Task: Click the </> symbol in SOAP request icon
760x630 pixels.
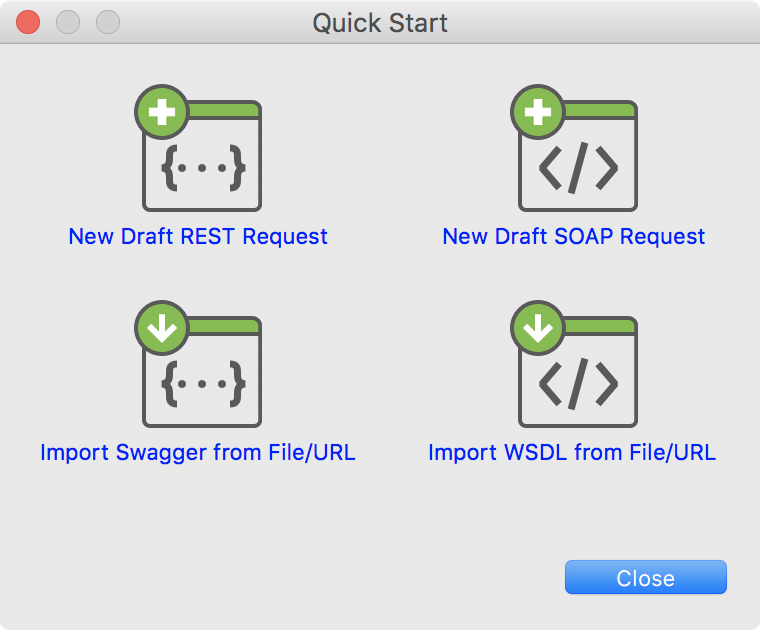Action: pos(578,170)
